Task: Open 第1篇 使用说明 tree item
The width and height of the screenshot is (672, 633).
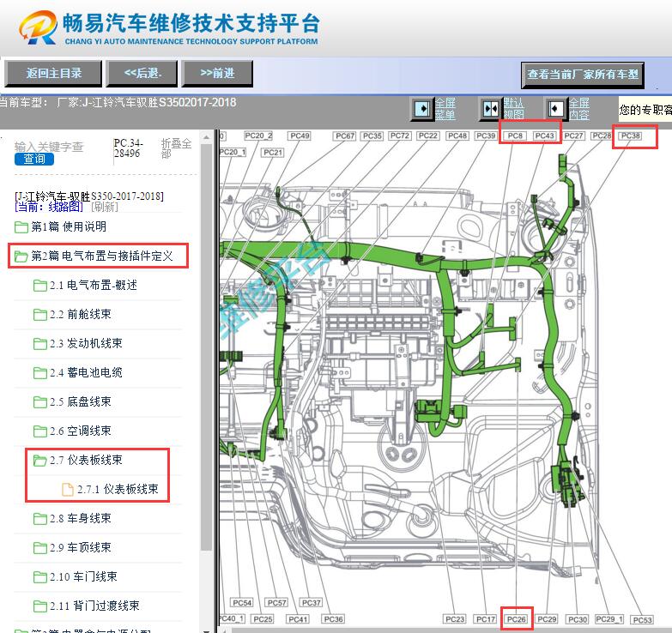Action: [69, 226]
